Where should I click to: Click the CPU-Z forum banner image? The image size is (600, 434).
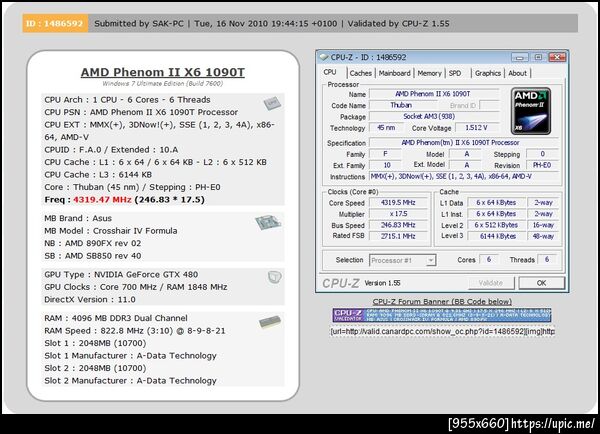tap(442, 315)
